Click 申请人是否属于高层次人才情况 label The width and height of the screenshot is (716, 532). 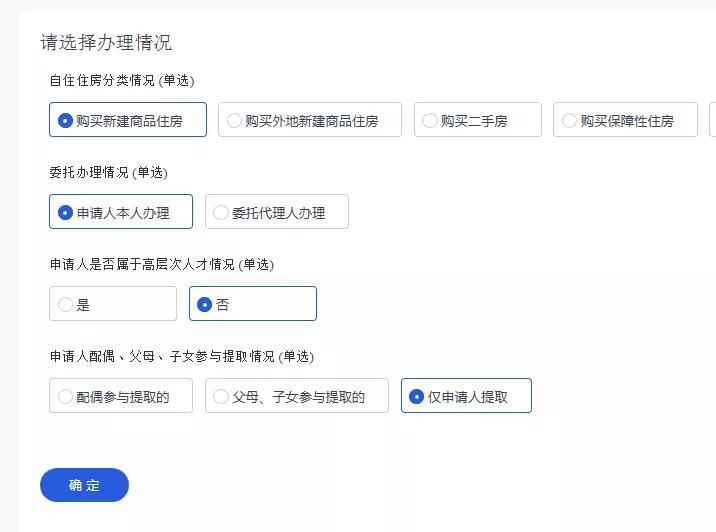[161, 264]
